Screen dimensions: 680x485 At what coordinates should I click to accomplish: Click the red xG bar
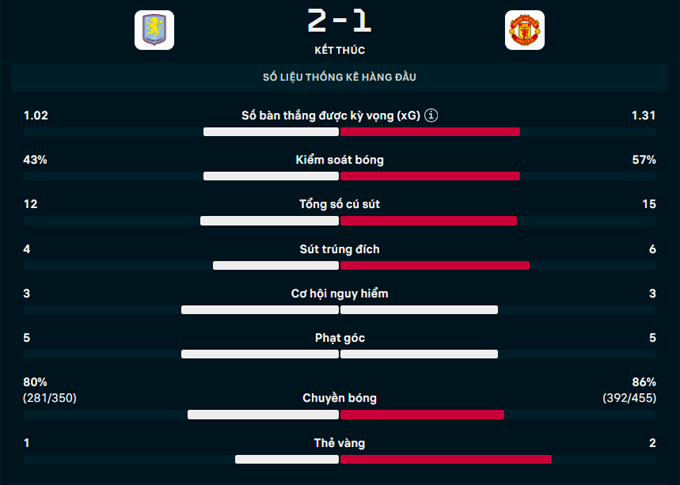[x=430, y=131]
